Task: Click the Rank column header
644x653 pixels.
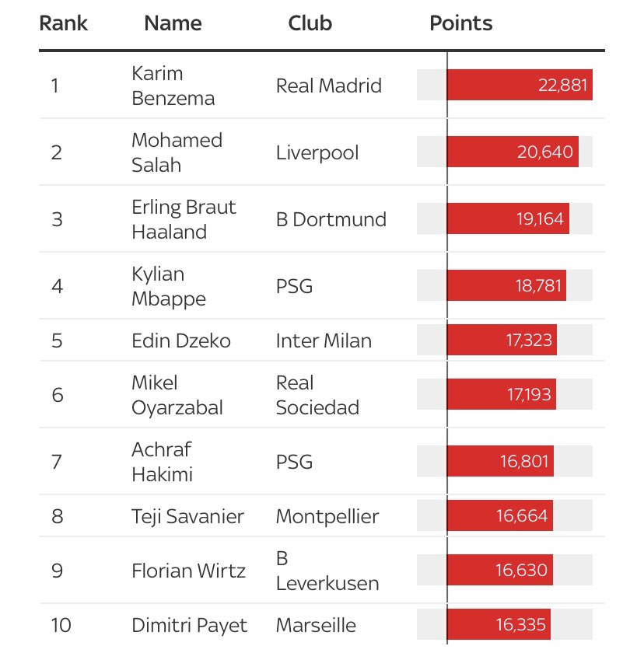Action: [64, 23]
